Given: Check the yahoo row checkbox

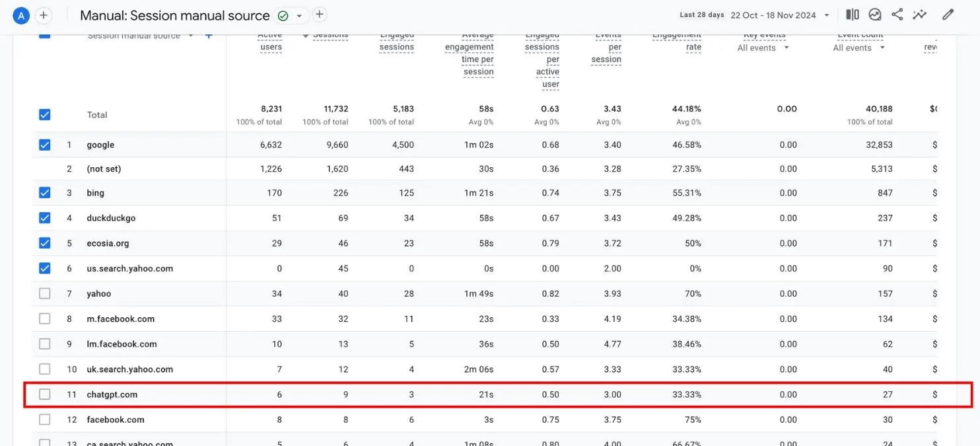Looking at the screenshot, I should [x=44, y=293].
